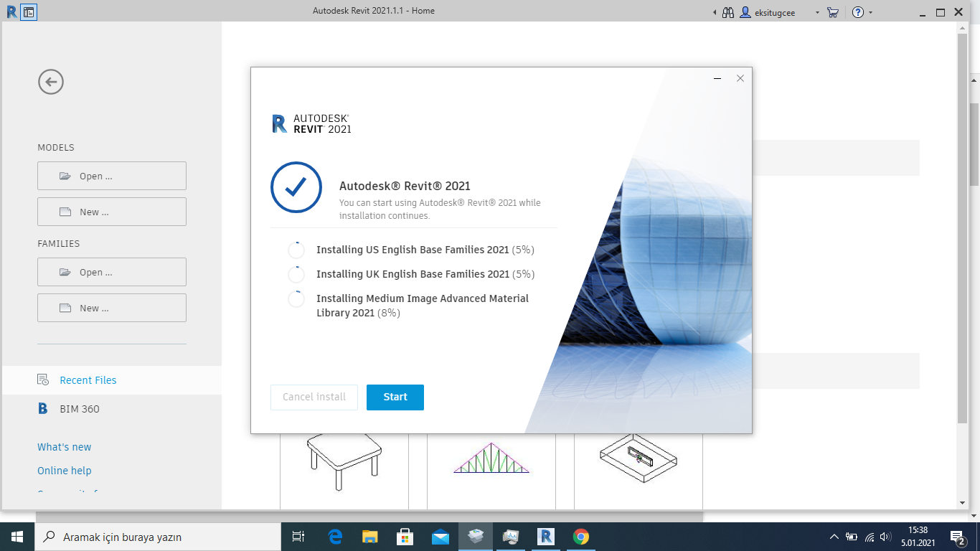Create a new model with Models New button

click(x=112, y=212)
